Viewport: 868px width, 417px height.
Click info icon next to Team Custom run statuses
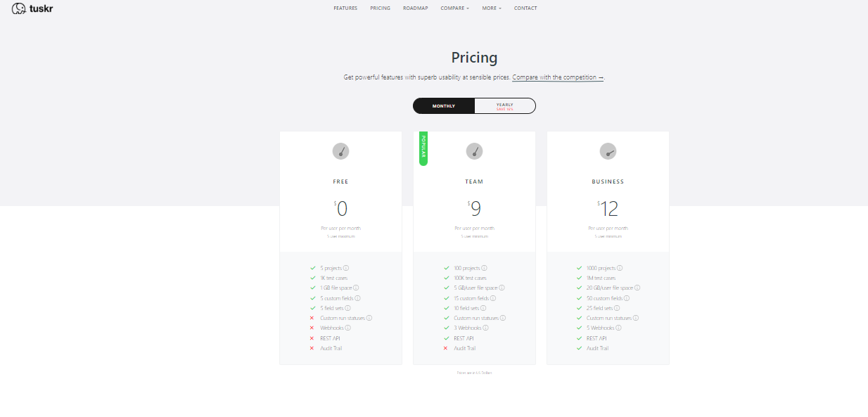(x=503, y=318)
